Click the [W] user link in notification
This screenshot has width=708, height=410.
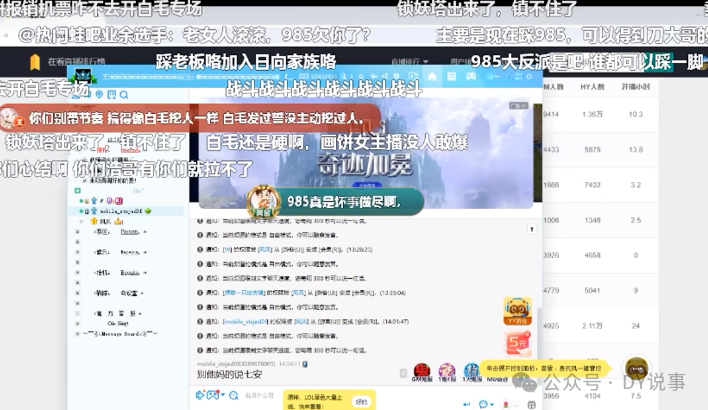click(x=227, y=249)
